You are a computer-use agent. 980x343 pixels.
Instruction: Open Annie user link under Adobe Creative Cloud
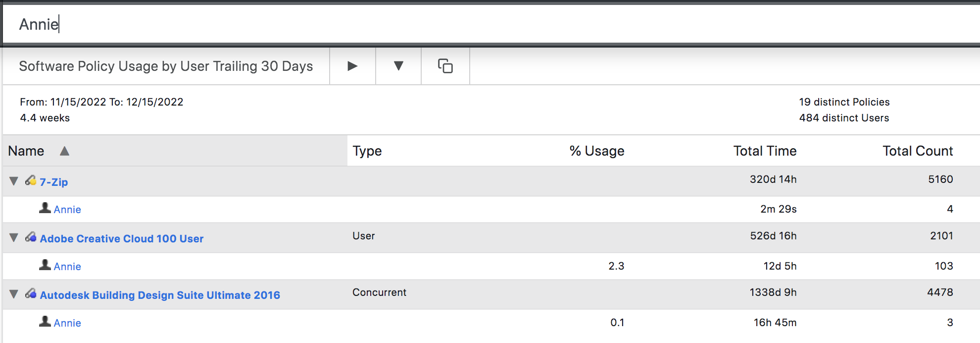(x=67, y=266)
